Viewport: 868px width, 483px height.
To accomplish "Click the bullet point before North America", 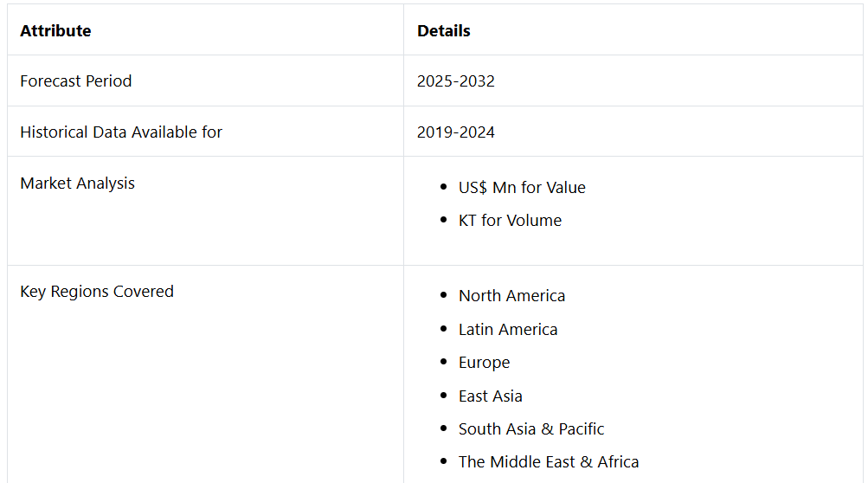I will [444, 296].
